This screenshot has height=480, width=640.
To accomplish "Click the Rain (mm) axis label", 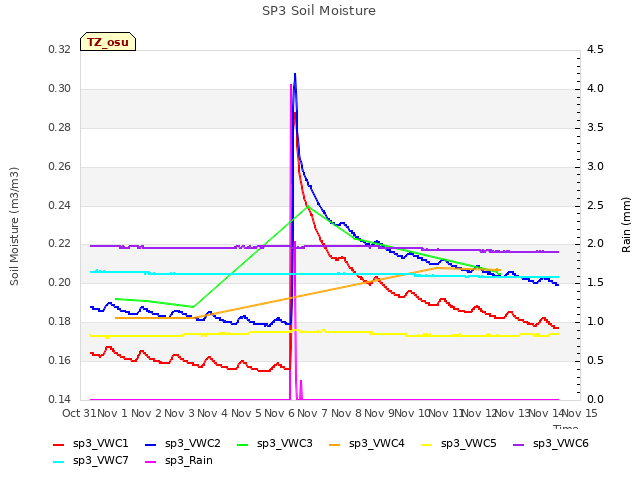I will [x=626, y=225].
